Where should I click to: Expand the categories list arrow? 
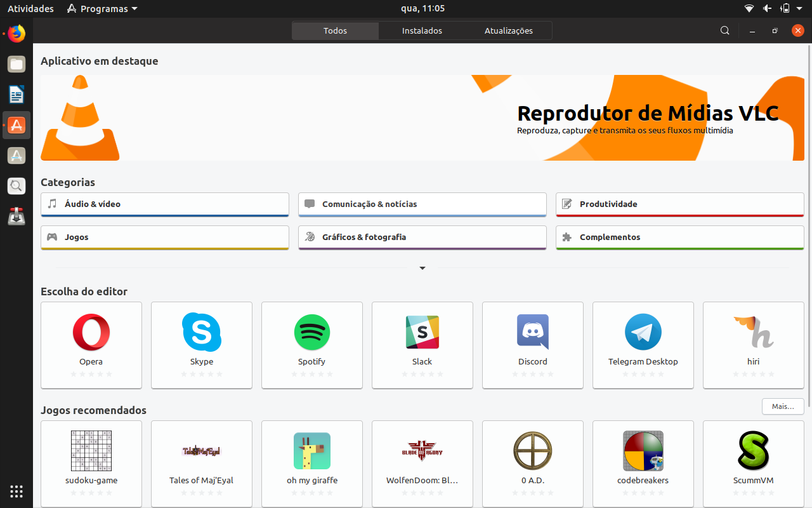(422, 268)
